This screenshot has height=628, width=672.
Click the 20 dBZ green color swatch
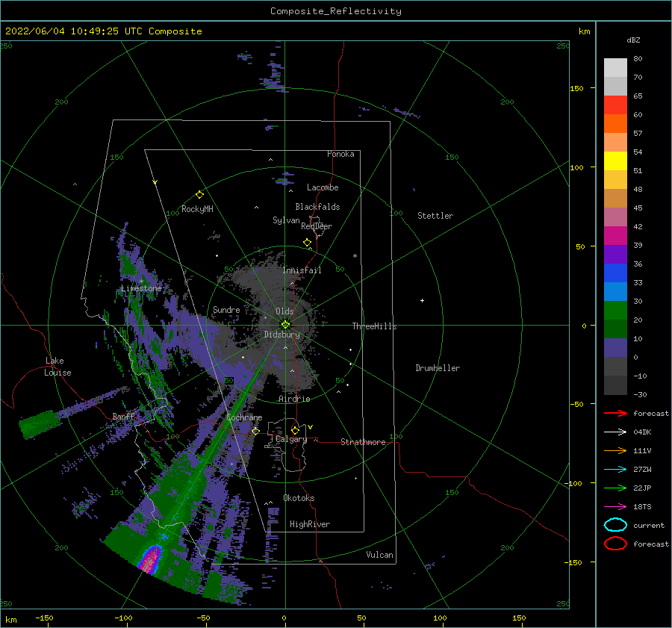pyautogui.click(x=615, y=311)
